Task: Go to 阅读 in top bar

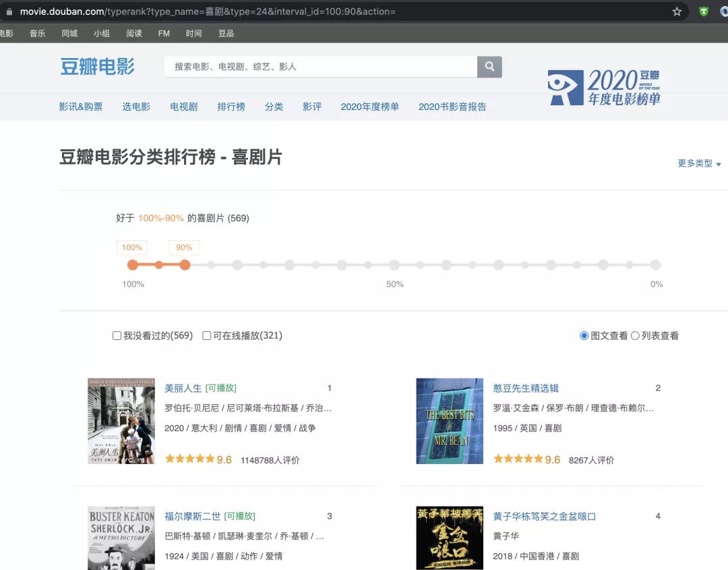Action: point(134,34)
